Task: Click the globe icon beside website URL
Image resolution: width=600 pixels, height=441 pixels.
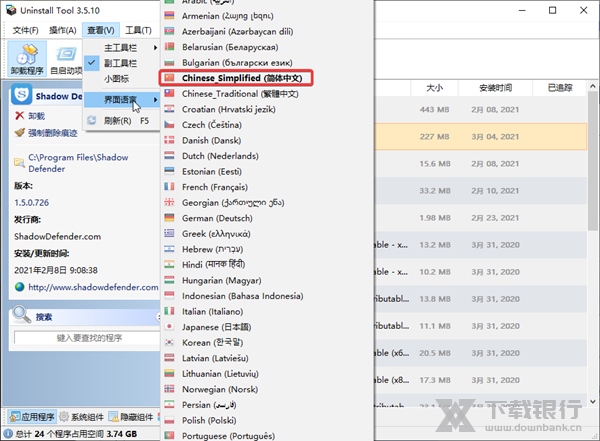Action: click(x=19, y=287)
